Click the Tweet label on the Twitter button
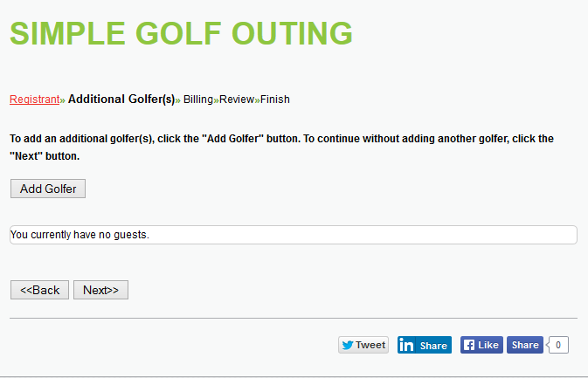Screen dimensions: 588x378 pos(370,345)
